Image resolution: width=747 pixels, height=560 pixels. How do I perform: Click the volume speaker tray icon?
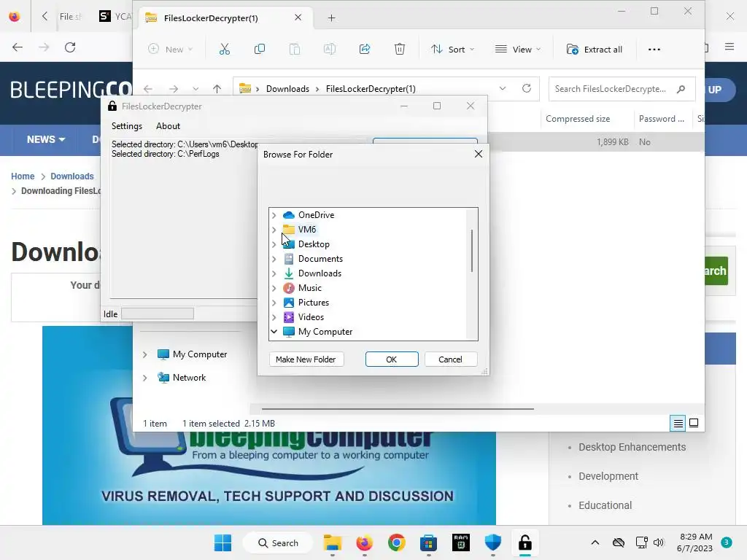(659, 542)
